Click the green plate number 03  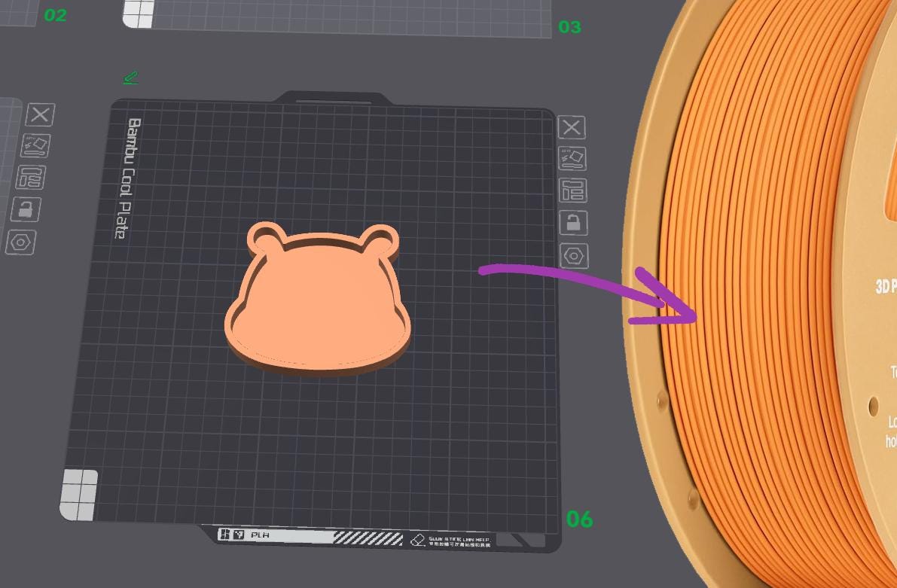pos(569,27)
